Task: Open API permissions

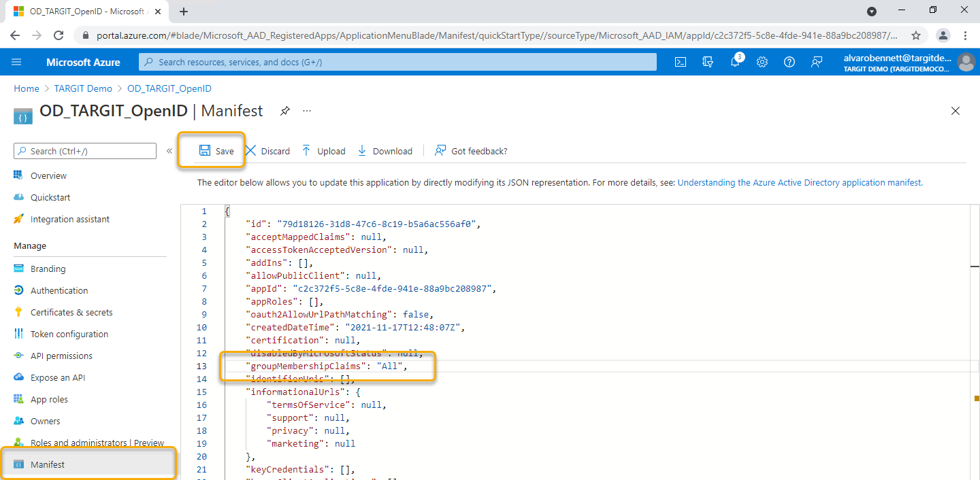Action: point(61,356)
